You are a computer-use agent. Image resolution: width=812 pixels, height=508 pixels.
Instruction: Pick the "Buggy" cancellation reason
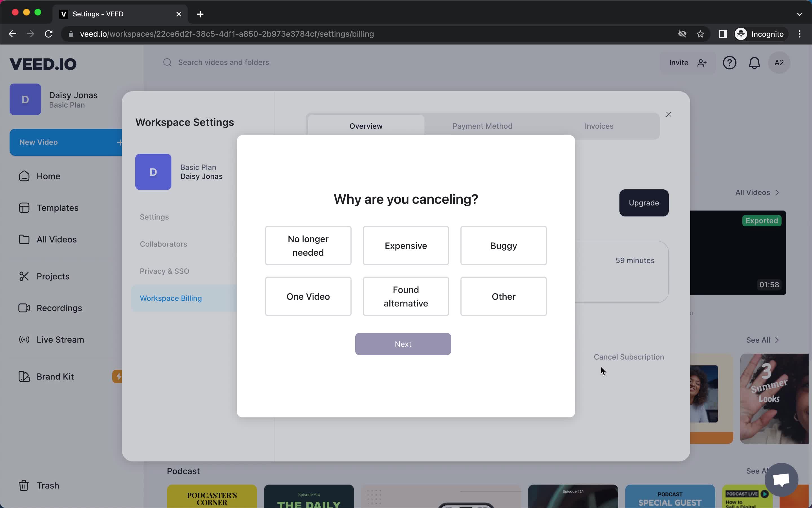pos(503,246)
